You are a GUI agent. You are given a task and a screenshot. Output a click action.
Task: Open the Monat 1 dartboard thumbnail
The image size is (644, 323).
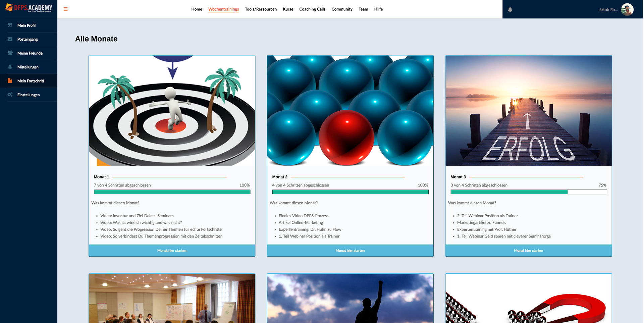172,111
